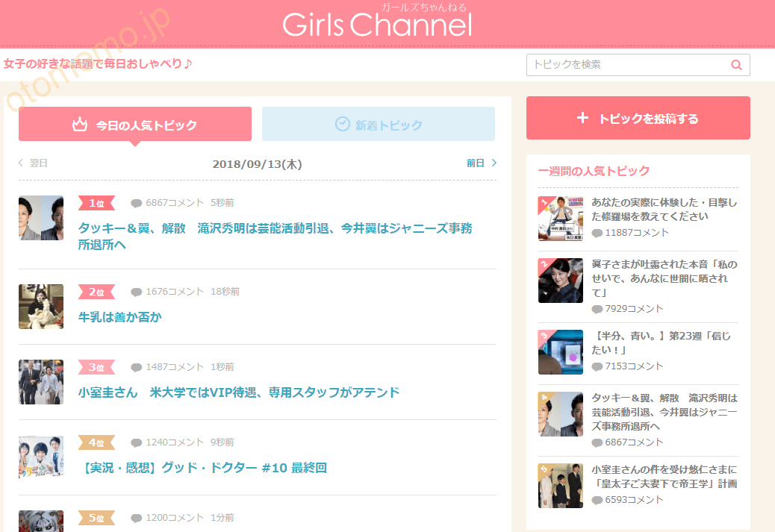Viewport: 775px width, 532px height.
Task: Click the tagline 女子の好きな話題で毎日おしゃべり♪
Action: (97, 63)
